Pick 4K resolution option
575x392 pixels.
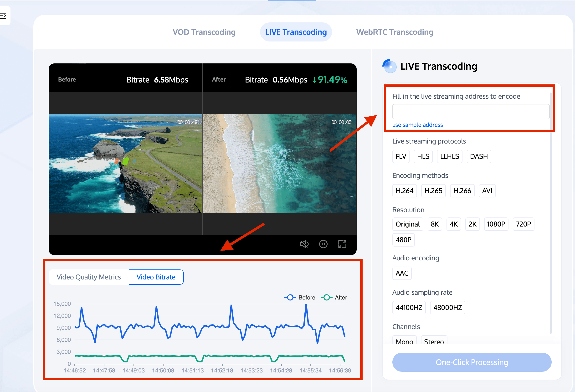pos(453,224)
